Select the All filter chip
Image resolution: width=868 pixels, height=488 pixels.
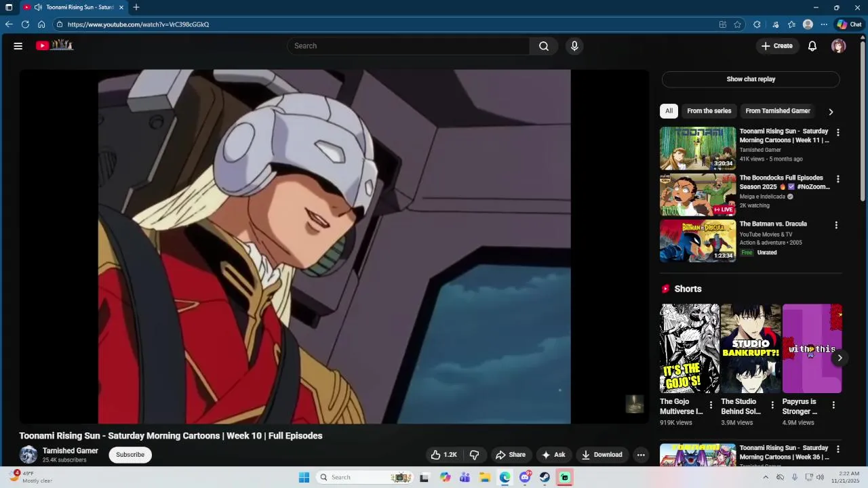coord(669,111)
